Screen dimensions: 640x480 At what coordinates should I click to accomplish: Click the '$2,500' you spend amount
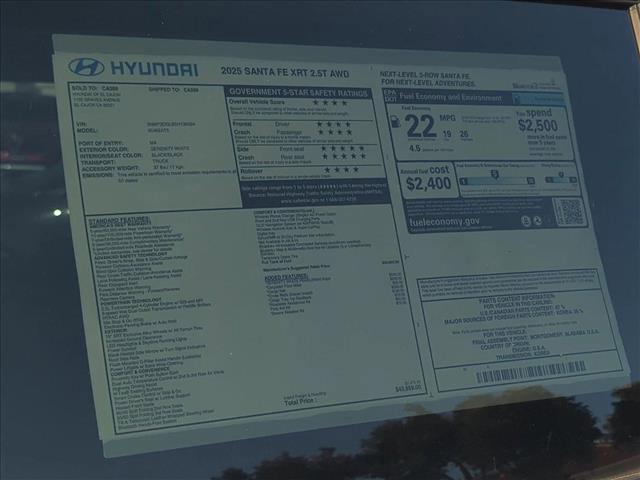click(x=538, y=125)
